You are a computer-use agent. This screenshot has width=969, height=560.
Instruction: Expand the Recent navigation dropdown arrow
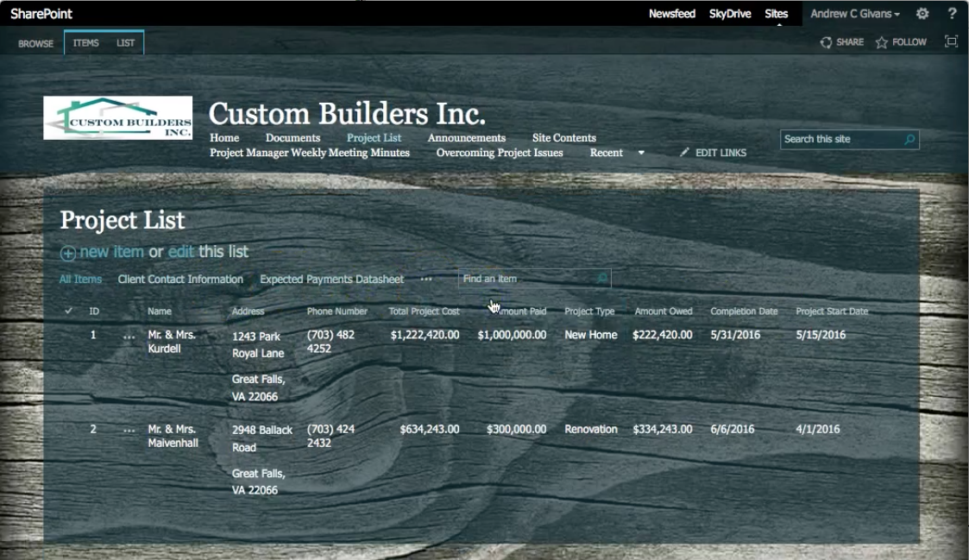641,153
